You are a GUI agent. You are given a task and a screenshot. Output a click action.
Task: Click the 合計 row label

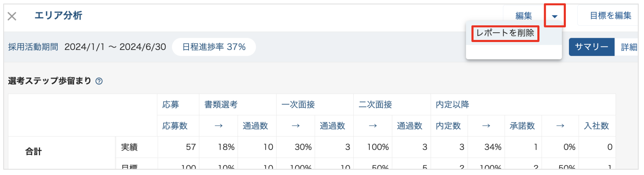coord(33,151)
